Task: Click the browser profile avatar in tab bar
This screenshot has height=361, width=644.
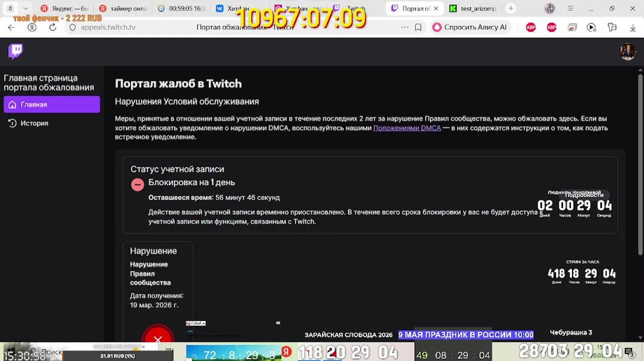Action: [550, 9]
